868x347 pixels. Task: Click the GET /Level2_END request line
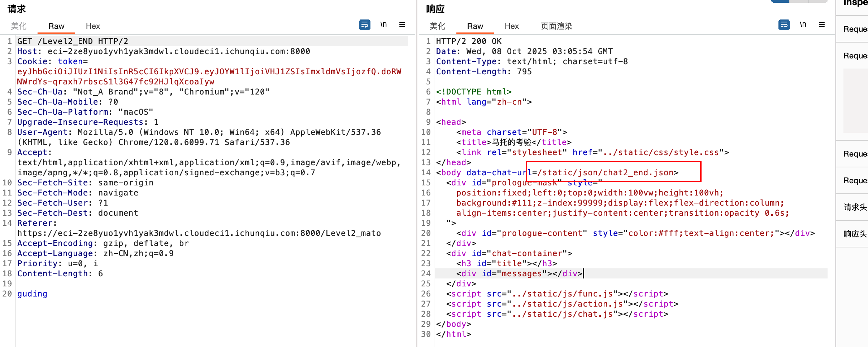(73, 41)
